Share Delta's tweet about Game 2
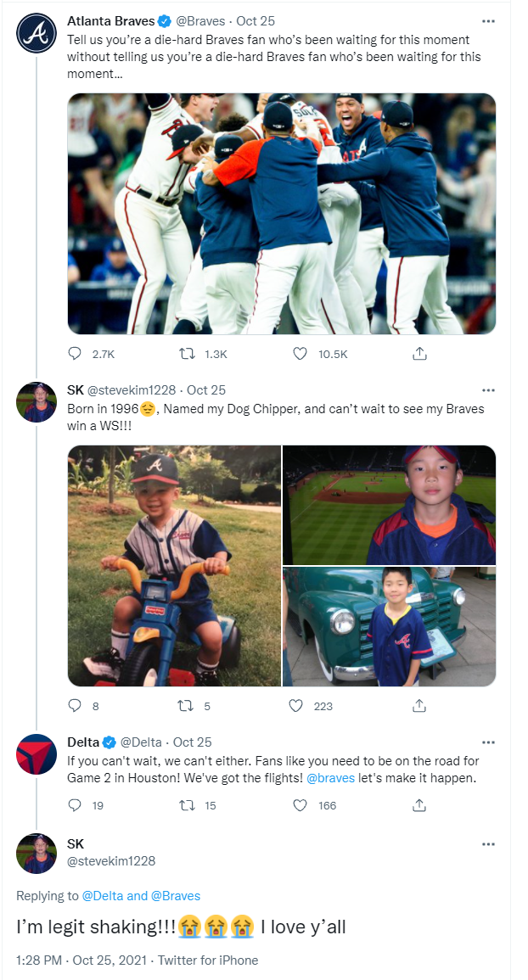 (418, 805)
